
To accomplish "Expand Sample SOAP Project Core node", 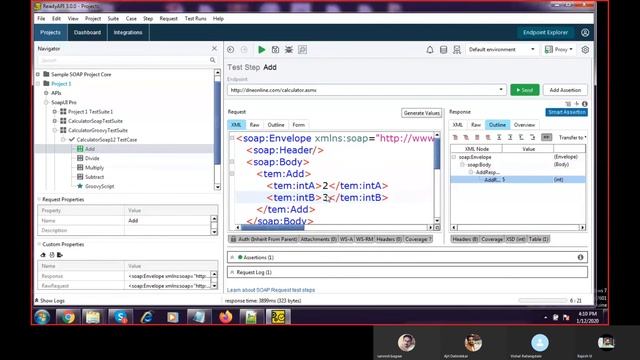I will tap(38, 74).
